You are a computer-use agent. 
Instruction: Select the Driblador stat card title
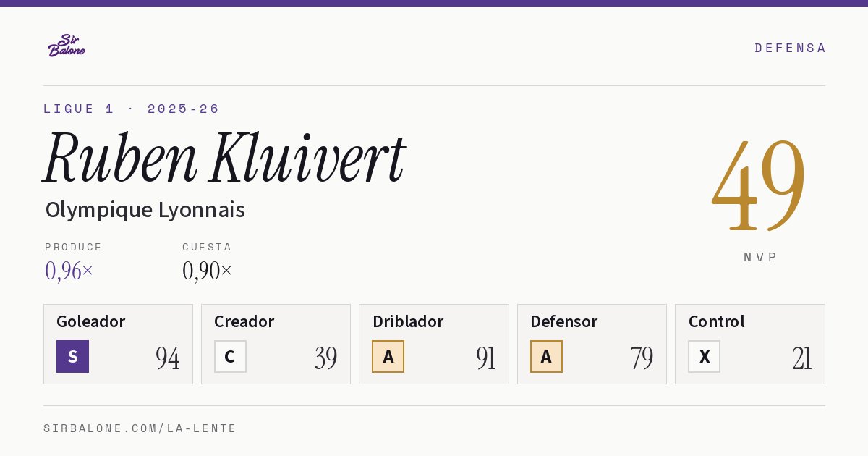pos(408,321)
